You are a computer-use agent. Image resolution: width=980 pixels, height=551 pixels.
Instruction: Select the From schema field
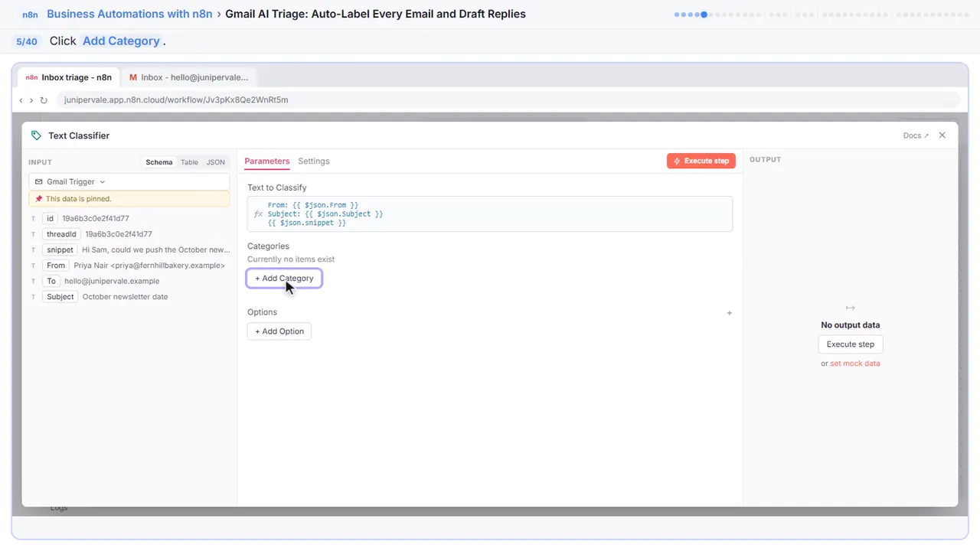[56, 266]
